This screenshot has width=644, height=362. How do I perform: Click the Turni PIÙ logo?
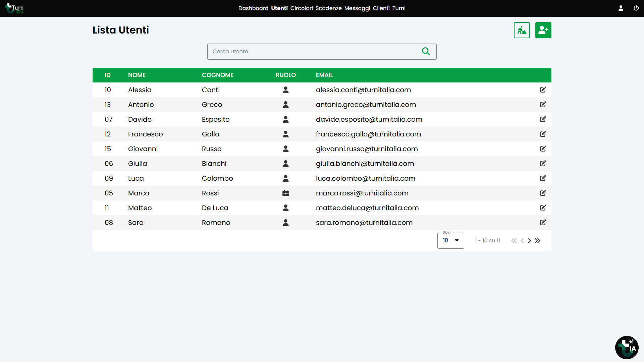coord(14,8)
